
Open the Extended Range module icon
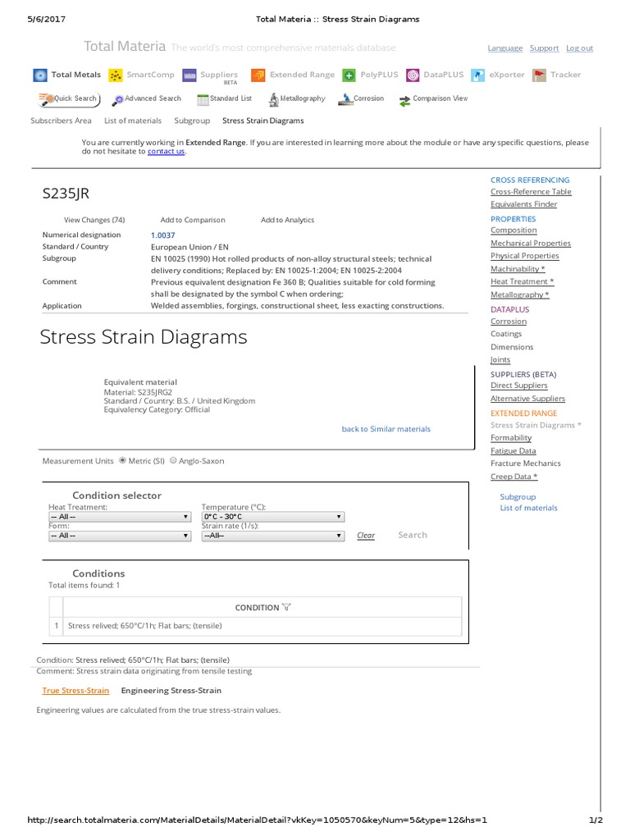258,75
